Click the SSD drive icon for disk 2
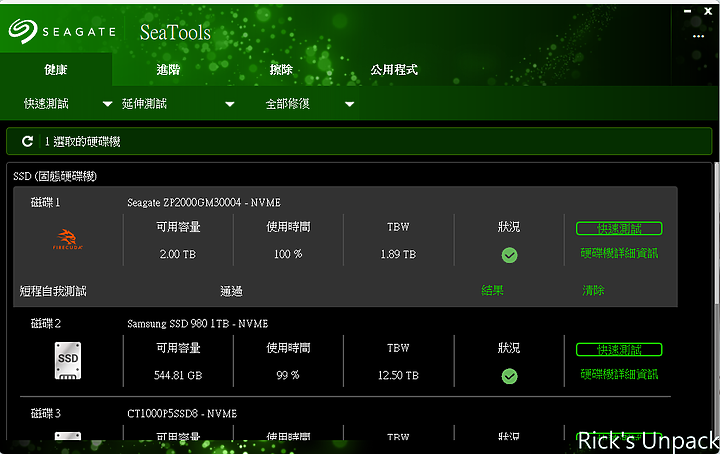The image size is (720, 454). coord(68,361)
